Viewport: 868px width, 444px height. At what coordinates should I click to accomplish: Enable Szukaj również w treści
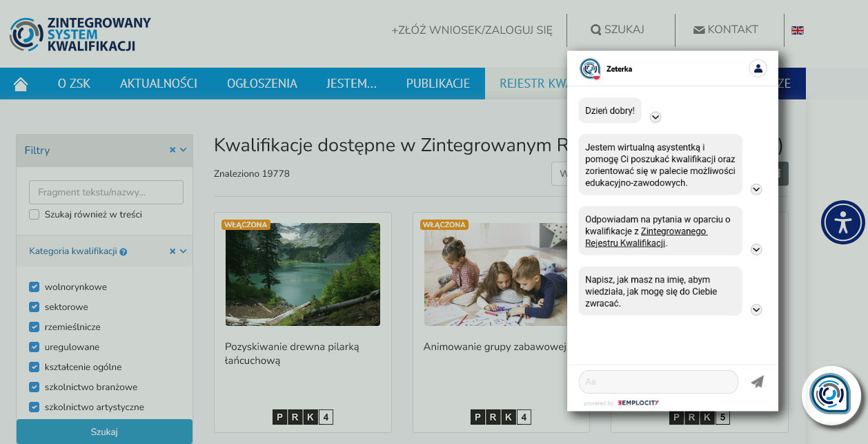click(34, 214)
